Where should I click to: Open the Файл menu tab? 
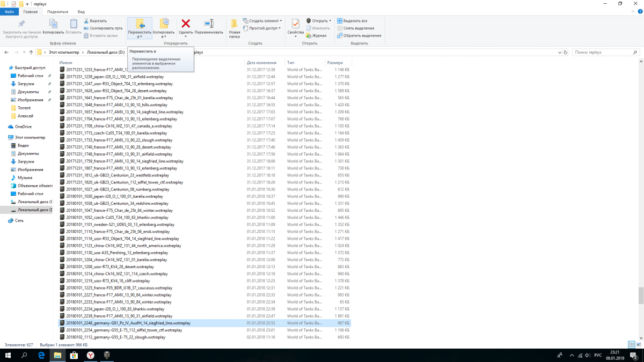[x=9, y=11]
